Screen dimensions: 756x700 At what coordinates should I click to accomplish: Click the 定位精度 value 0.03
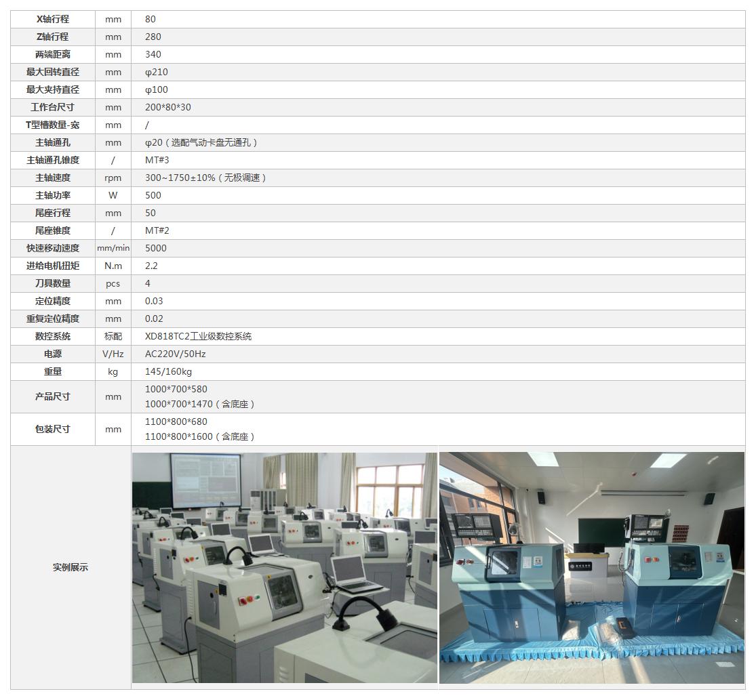tap(154, 301)
